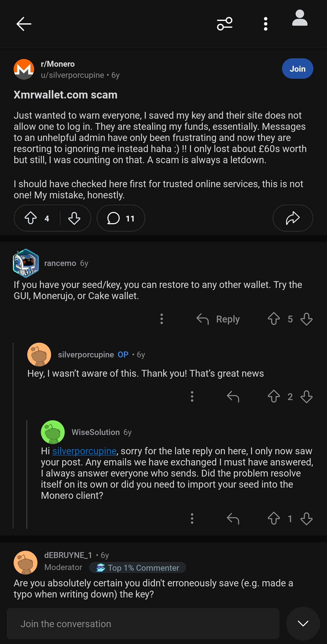
Task: Downvote the Xmrwallet.com scam post
Action: [74, 218]
